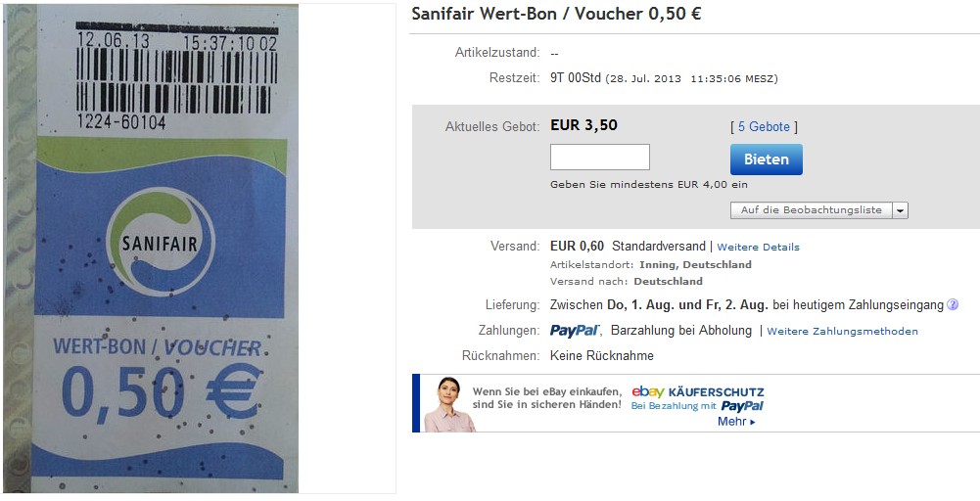Click the PayPal logo under Zahlungen

click(x=575, y=331)
